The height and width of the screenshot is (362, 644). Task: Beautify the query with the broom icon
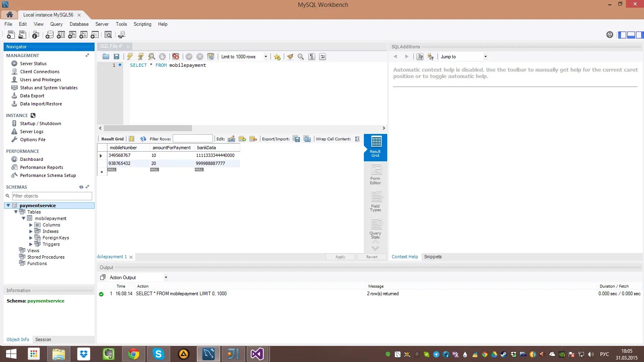click(290, 57)
